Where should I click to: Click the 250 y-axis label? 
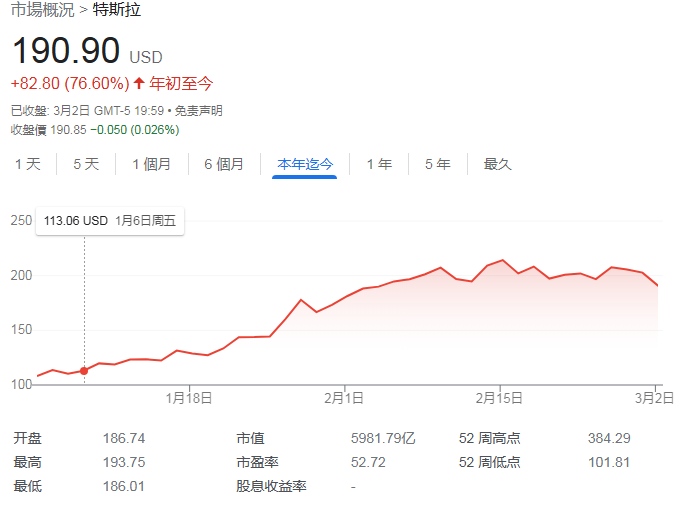(21, 221)
